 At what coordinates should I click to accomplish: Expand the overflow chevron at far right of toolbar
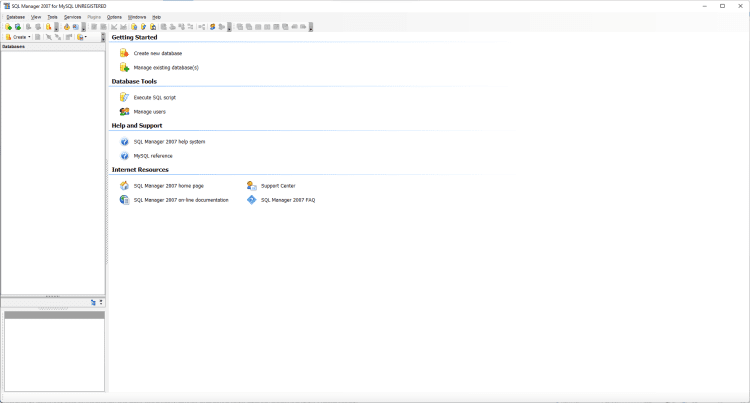[x=311, y=27]
